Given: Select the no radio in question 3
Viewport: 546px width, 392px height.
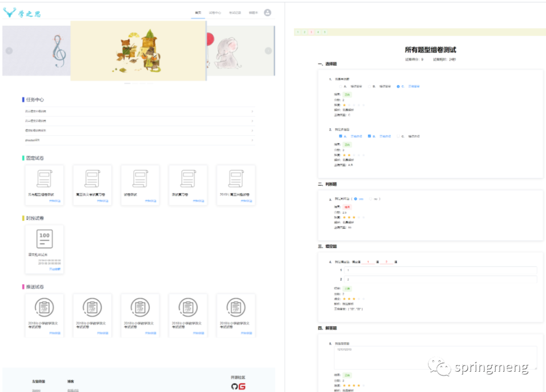Looking at the screenshot, I should 371,199.
